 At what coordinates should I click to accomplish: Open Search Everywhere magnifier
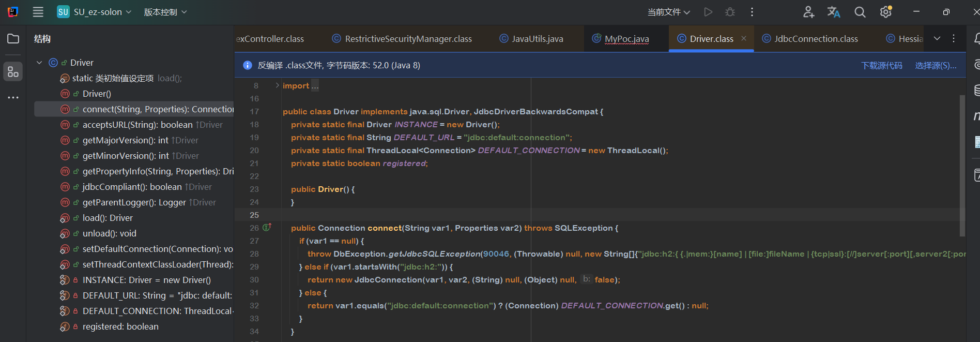[860, 12]
